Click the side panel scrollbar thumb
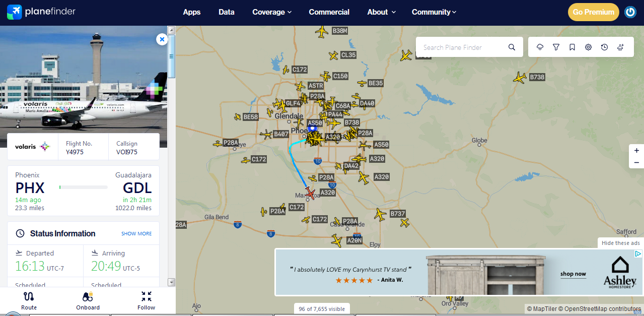The image size is (644, 316). click(171, 56)
